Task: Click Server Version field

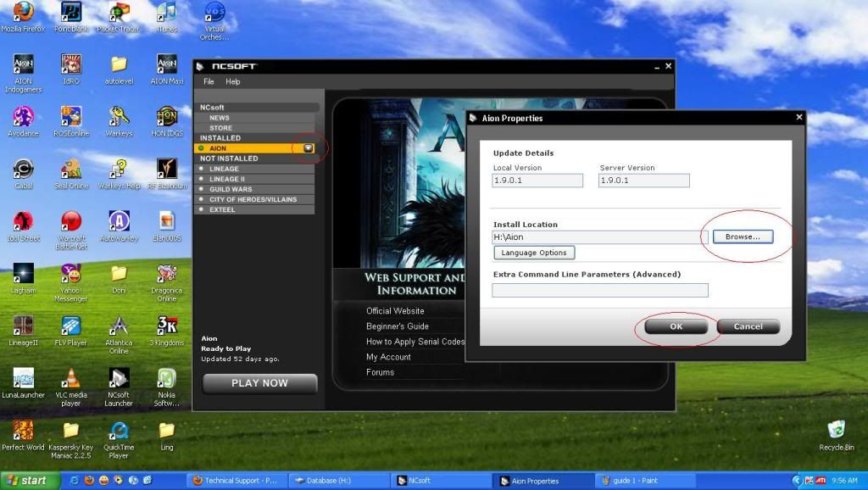Action: pyautogui.click(x=644, y=181)
